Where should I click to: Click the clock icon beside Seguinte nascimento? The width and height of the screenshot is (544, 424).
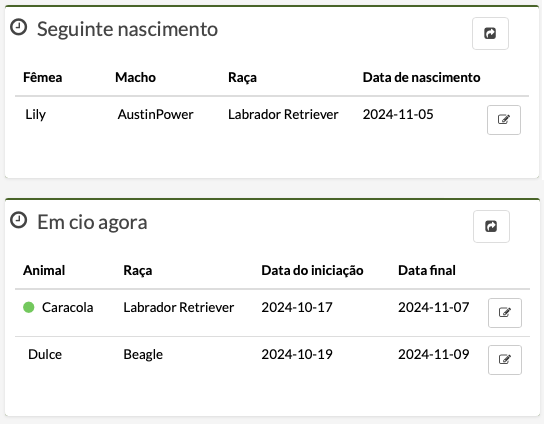tap(18, 27)
